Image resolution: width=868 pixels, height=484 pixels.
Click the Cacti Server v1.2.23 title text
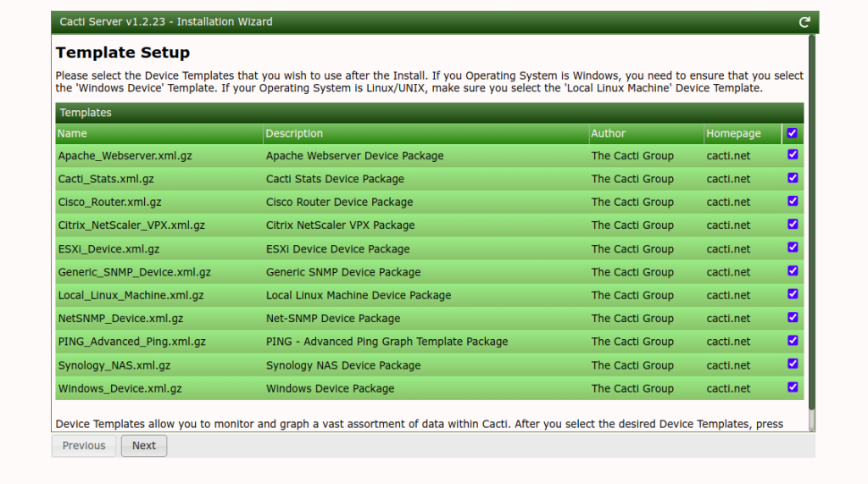[166, 21]
